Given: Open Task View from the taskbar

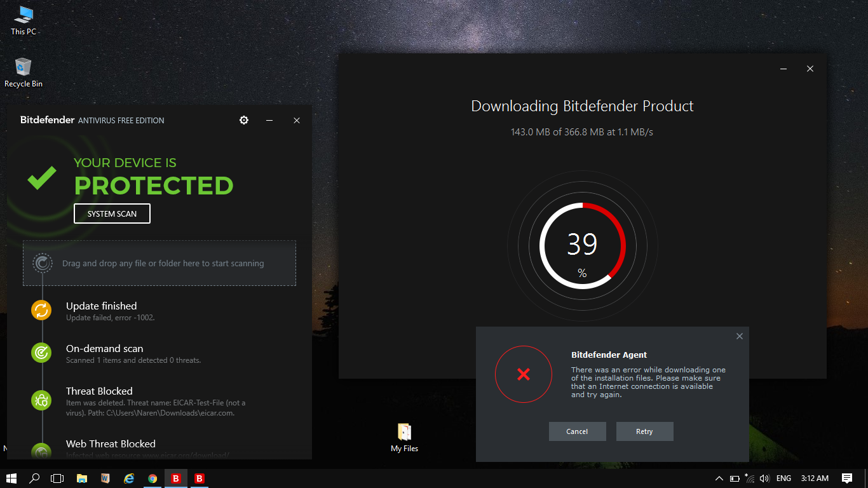Looking at the screenshot, I should pyautogui.click(x=58, y=478).
